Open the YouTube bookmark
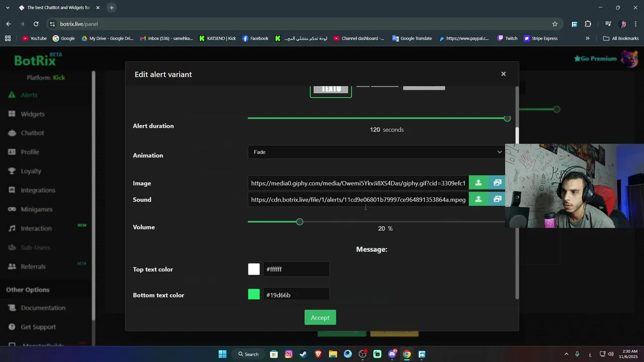This screenshot has height=362, width=644. (34, 38)
